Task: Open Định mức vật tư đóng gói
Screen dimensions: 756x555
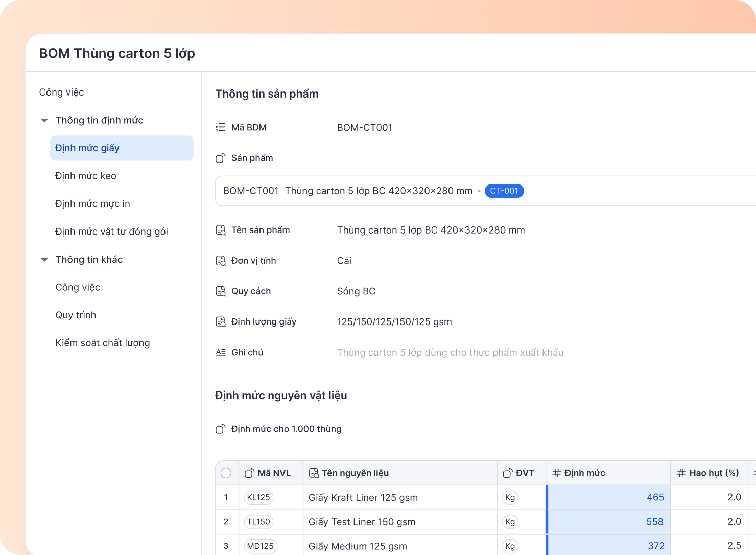Action: (x=111, y=232)
